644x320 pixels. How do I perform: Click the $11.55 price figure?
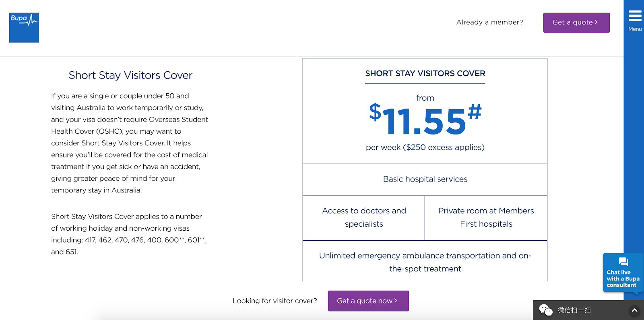pyautogui.click(x=425, y=121)
